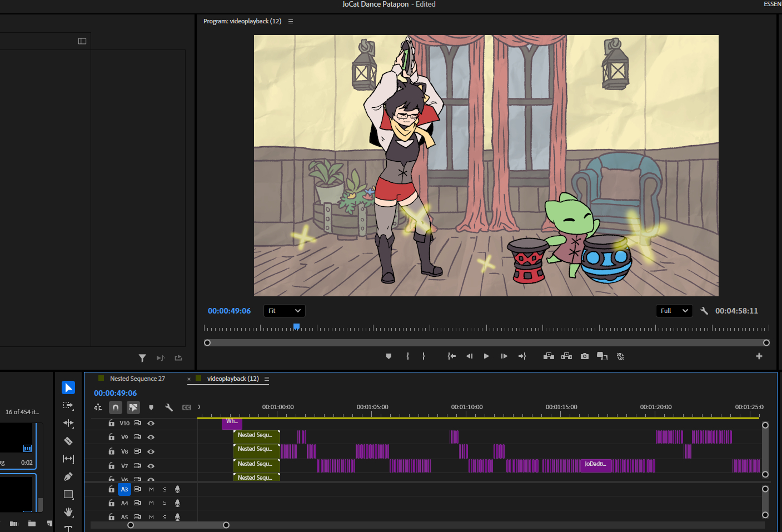The height and width of the screenshot is (532, 782).
Task: Open the Fit zoom level dropdown
Action: pyautogui.click(x=284, y=311)
